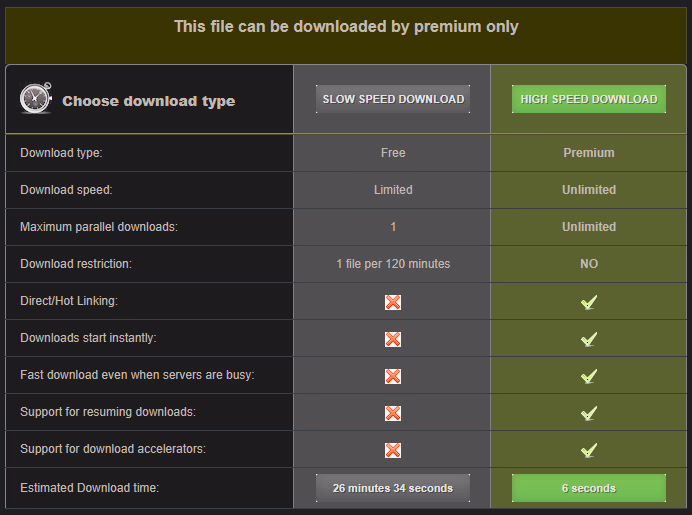
Task: Click red X for Downloads start instantly
Action: tap(393, 339)
